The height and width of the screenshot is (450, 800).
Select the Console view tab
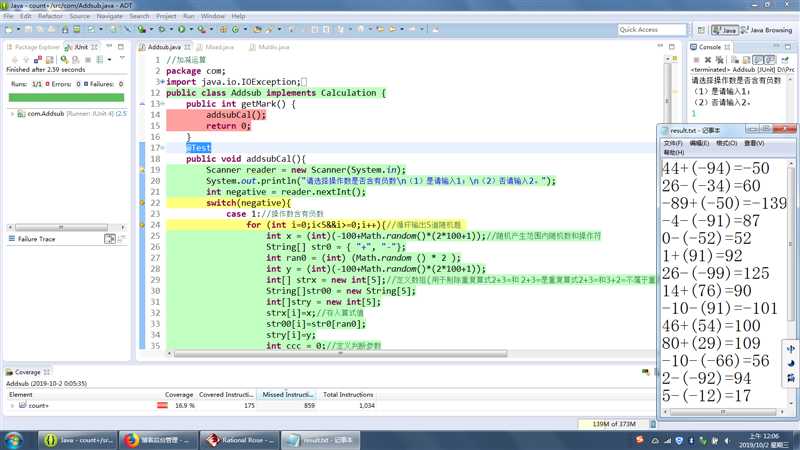(709, 47)
